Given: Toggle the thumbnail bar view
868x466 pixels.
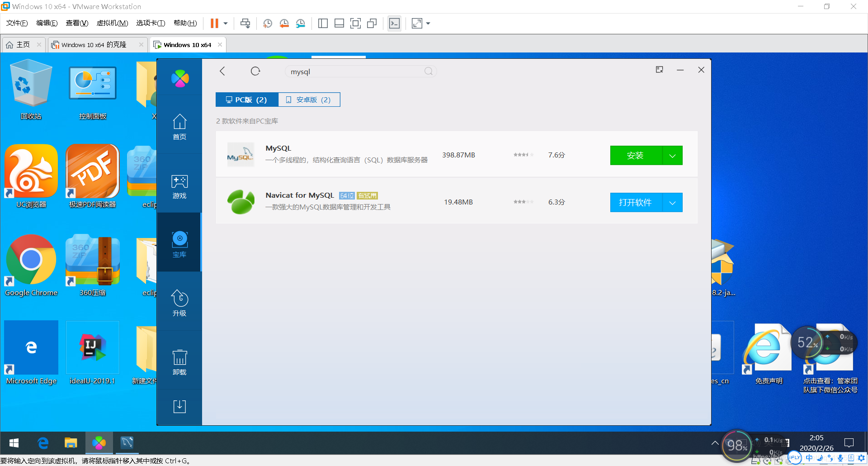Looking at the screenshot, I should (339, 23).
